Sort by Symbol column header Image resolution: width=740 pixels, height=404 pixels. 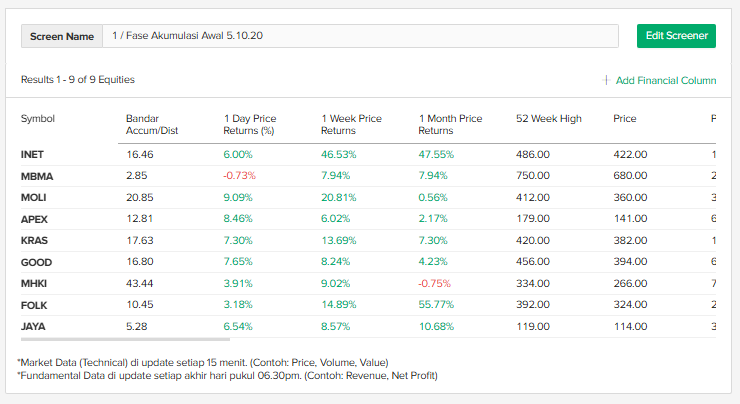38,119
